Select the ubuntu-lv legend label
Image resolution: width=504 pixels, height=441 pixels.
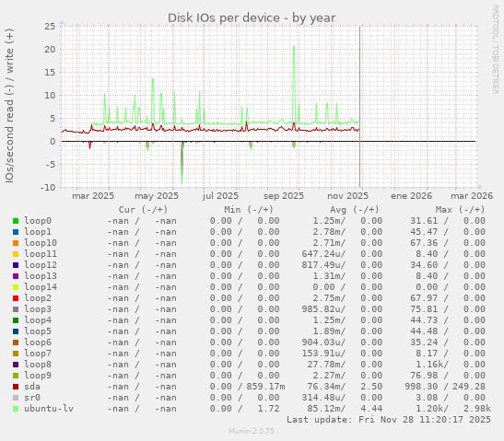pyautogui.click(x=49, y=409)
